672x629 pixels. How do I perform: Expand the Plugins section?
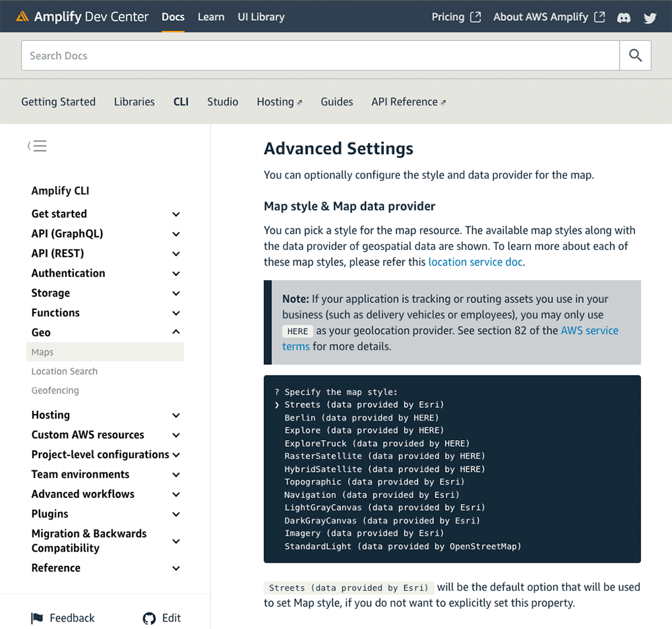tap(175, 513)
